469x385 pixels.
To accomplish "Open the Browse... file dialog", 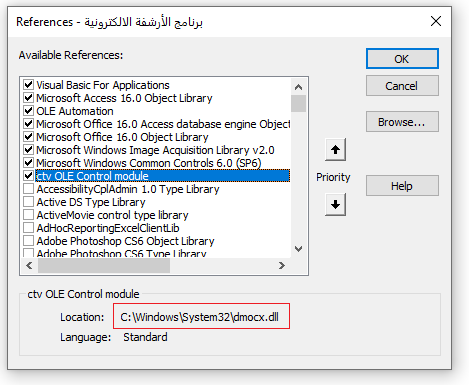I will point(402,122).
